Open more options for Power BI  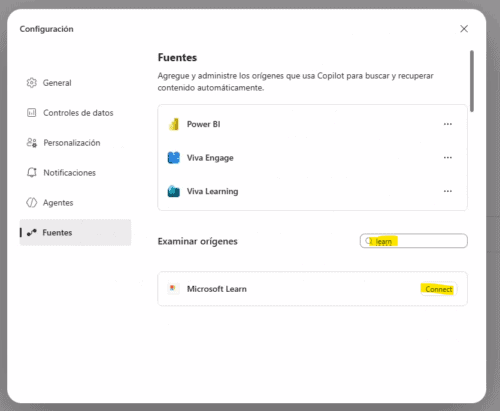pyautogui.click(x=448, y=124)
